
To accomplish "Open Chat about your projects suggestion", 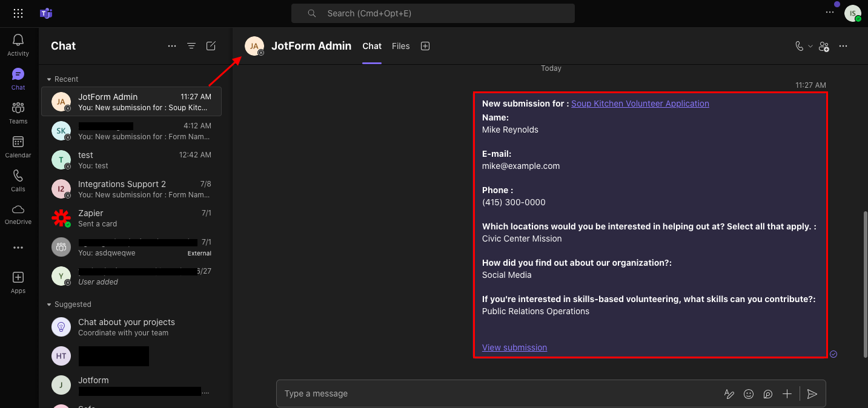I will pyautogui.click(x=131, y=327).
